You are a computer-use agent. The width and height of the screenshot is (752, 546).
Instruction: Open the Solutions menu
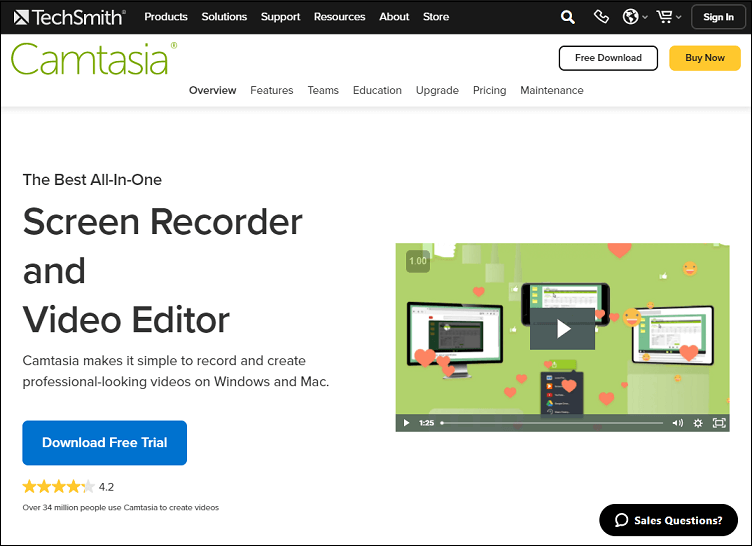point(224,17)
